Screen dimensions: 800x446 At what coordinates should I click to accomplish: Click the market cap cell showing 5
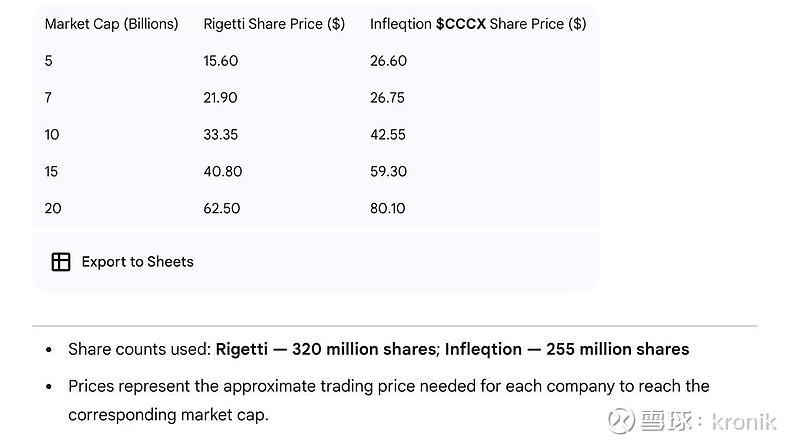tap(49, 61)
